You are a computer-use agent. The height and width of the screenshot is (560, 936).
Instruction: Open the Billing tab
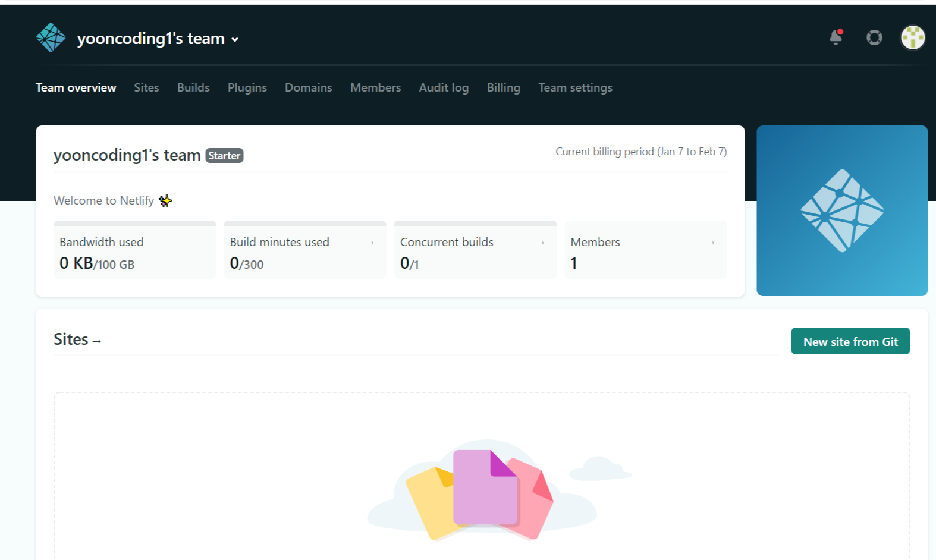(x=504, y=87)
